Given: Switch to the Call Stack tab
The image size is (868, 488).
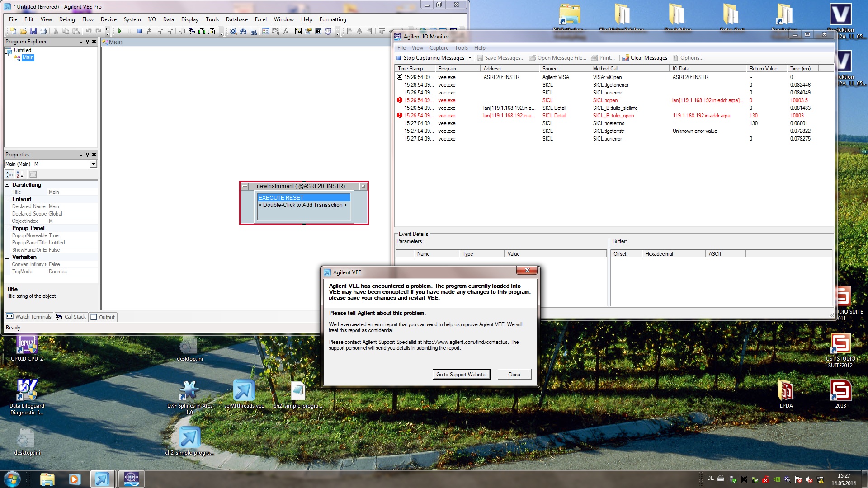Looking at the screenshot, I should tap(71, 317).
